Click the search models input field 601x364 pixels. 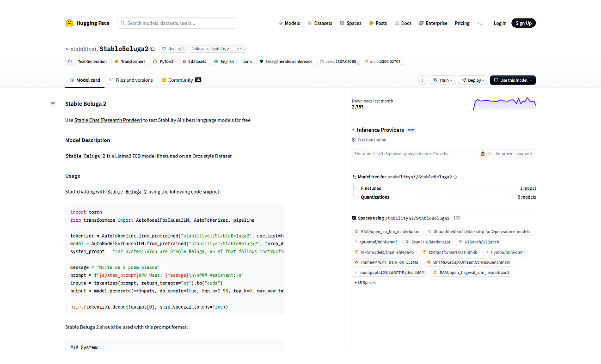tap(177, 23)
